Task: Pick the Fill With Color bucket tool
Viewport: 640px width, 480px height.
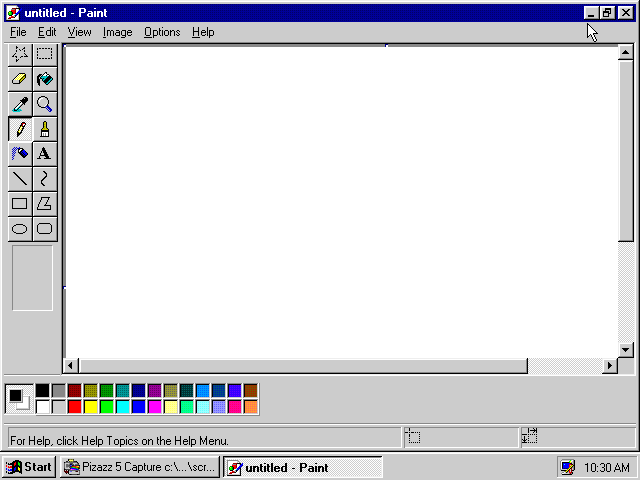Action: (44, 79)
